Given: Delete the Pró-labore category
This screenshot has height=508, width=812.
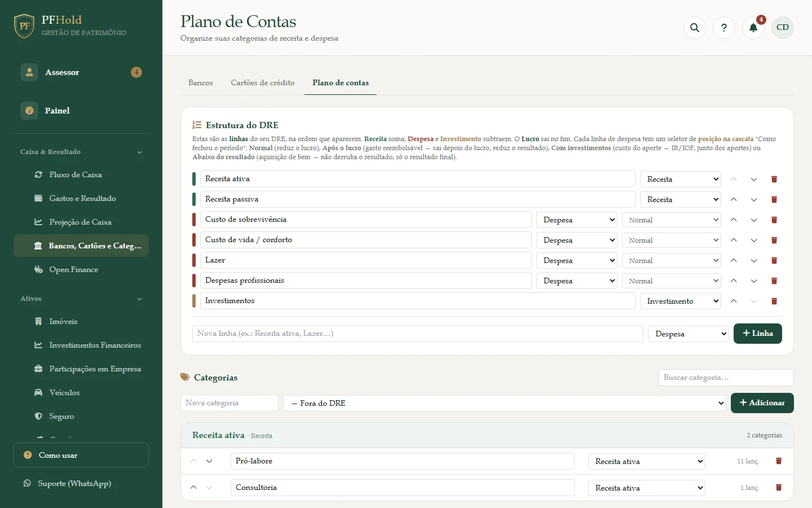Looking at the screenshot, I should click(x=779, y=461).
